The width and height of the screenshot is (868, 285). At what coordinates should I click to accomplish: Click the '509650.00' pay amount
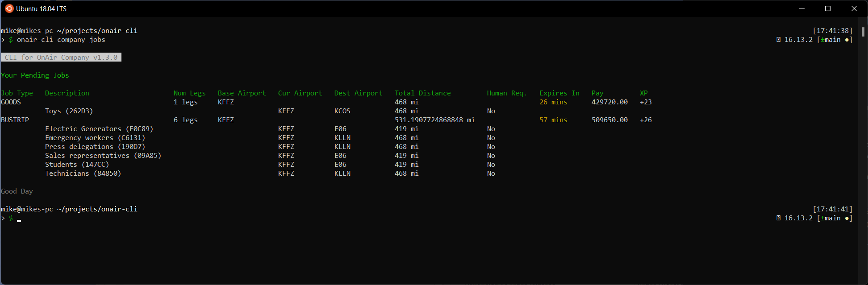(610, 120)
